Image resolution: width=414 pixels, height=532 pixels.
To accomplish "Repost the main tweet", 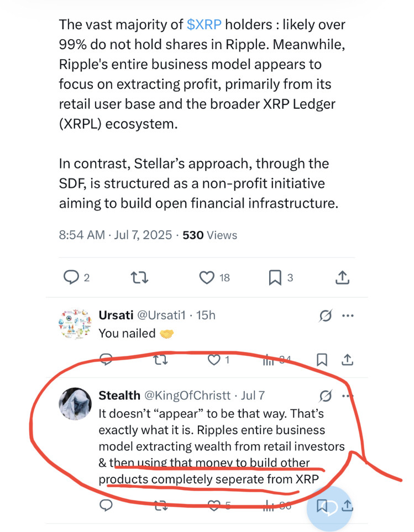I will (141, 277).
